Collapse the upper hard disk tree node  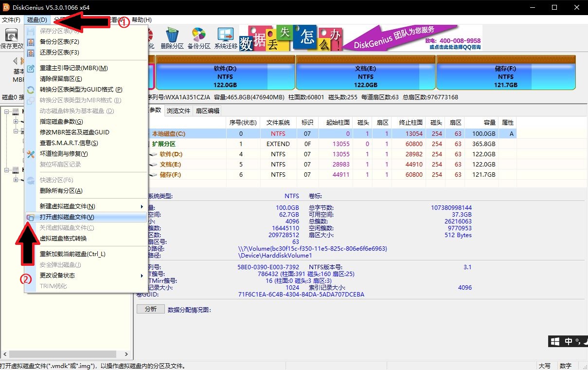pyautogui.click(x=7, y=111)
